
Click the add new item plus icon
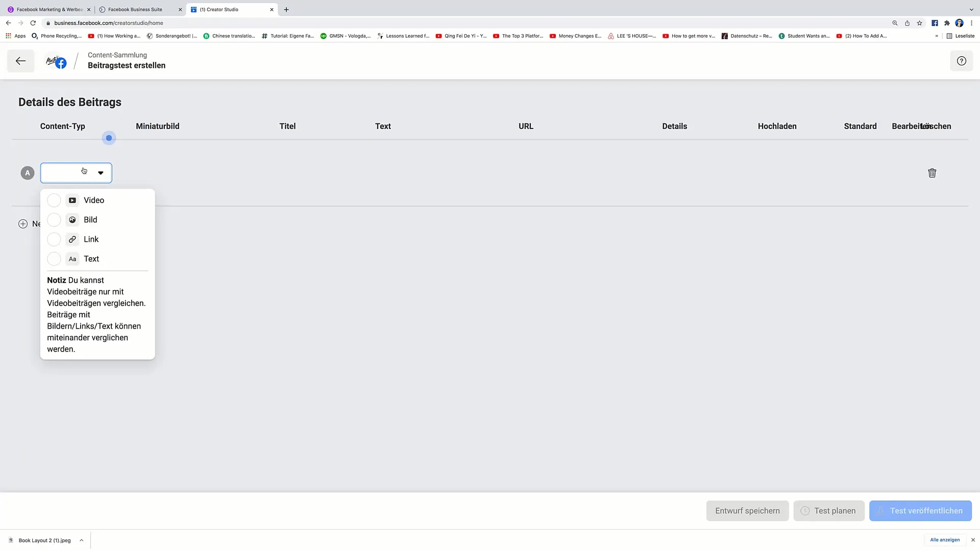pos(23,223)
